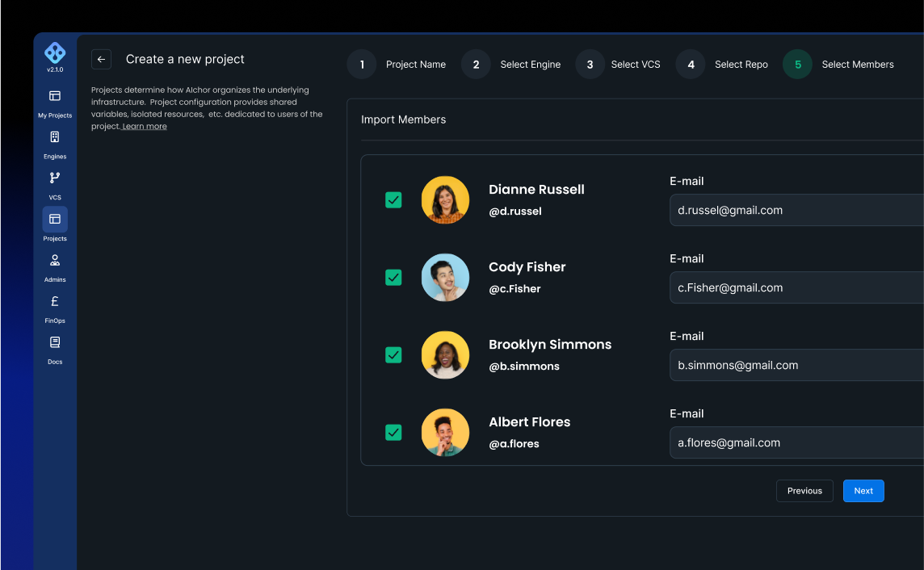The height and width of the screenshot is (570, 924).
Task: Open the FinOps pound icon
Action: pyautogui.click(x=55, y=301)
